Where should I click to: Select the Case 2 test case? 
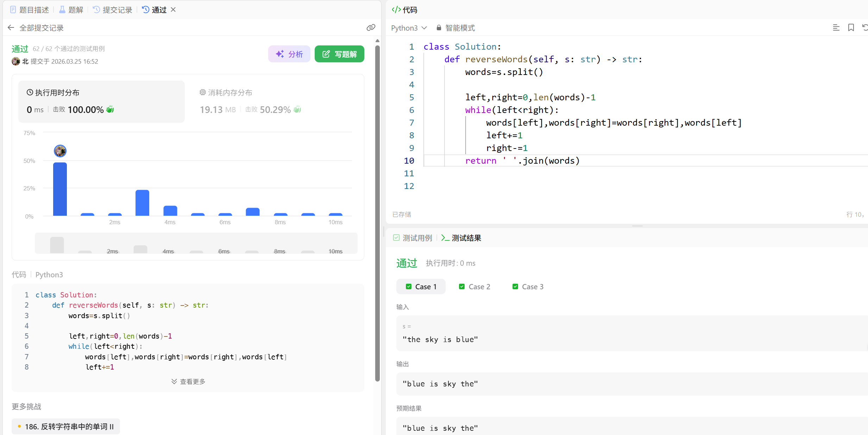474,286
